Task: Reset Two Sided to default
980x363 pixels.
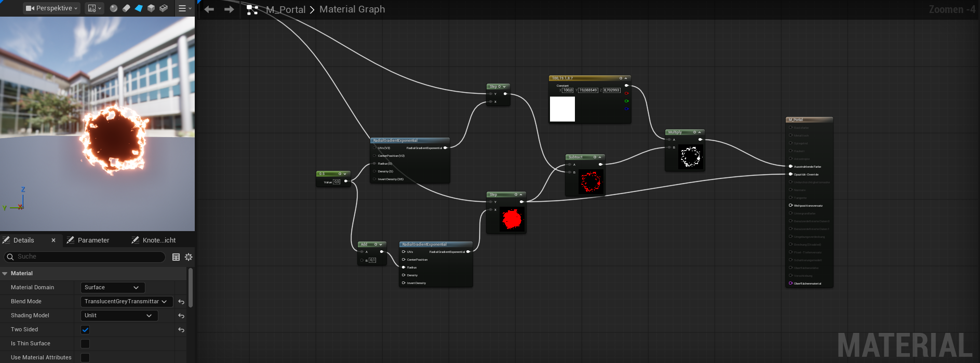Action: (x=181, y=330)
